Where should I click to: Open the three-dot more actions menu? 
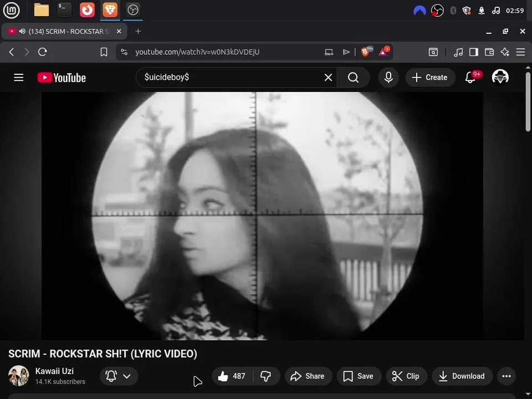(507, 376)
